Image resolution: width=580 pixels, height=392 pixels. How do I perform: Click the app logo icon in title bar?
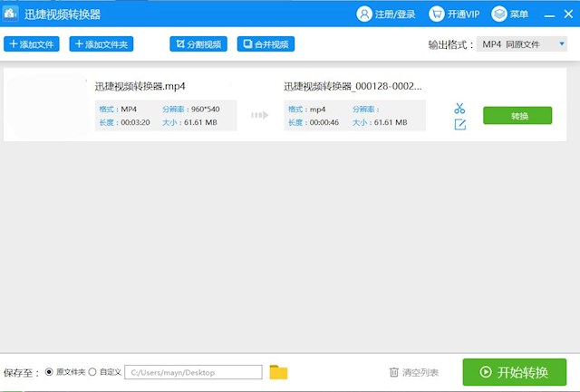[x=10, y=14]
